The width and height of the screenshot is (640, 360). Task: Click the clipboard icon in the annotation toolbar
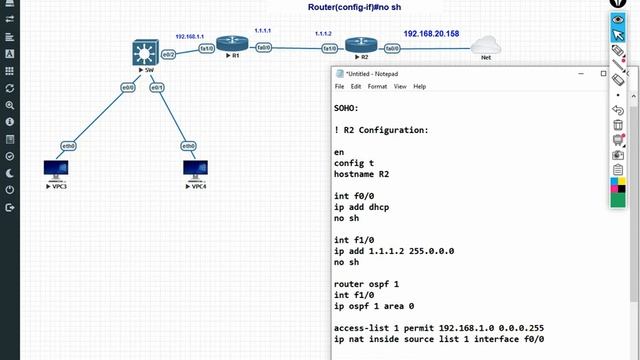pyautogui.click(x=618, y=170)
